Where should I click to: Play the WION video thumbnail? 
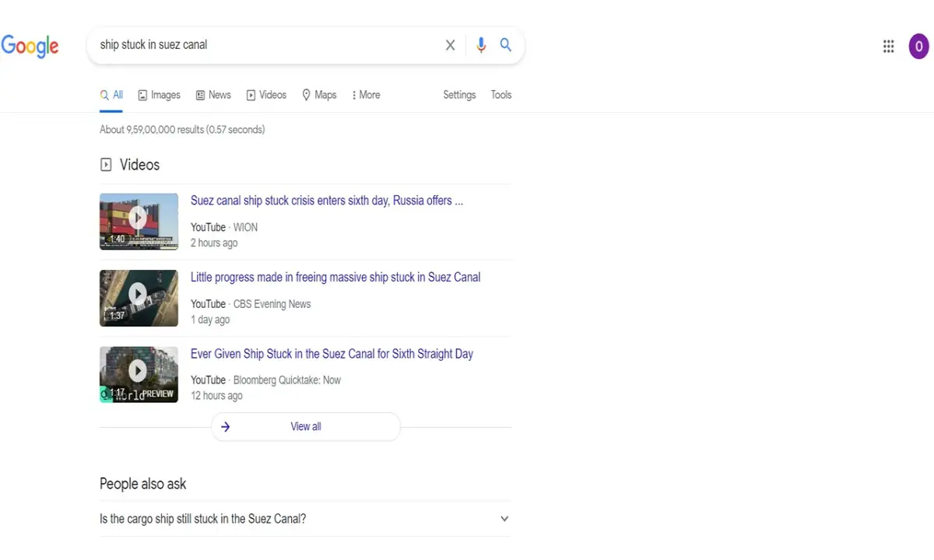[x=139, y=222]
